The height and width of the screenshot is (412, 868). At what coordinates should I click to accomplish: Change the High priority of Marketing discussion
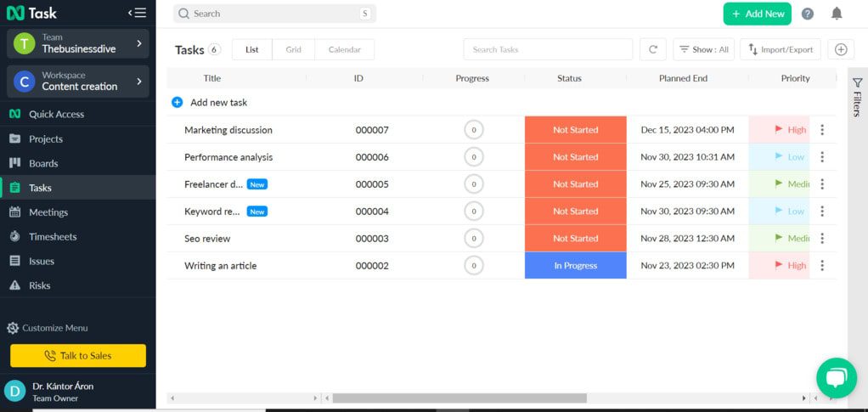coord(780,130)
